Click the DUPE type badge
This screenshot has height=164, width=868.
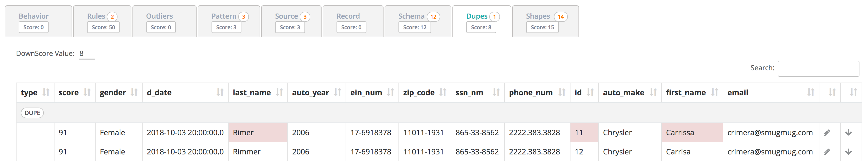coord(32,113)
